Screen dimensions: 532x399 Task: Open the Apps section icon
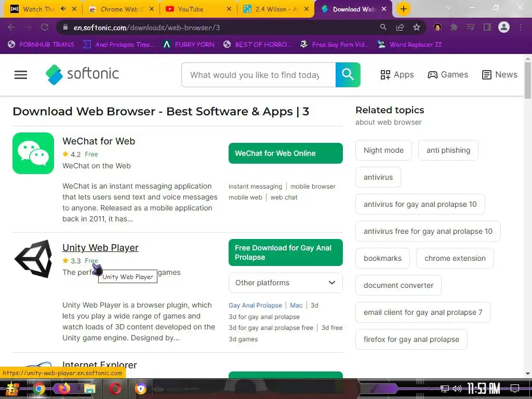385,75
